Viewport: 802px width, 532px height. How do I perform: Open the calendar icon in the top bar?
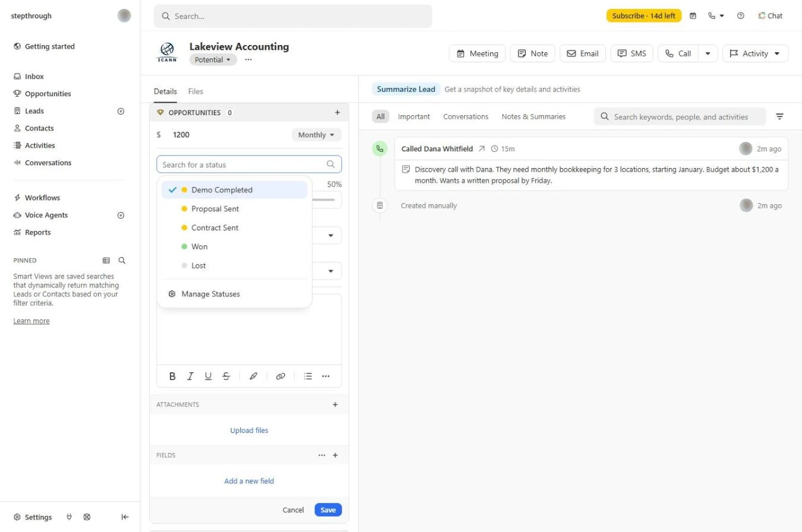click(x=693, y=16)
